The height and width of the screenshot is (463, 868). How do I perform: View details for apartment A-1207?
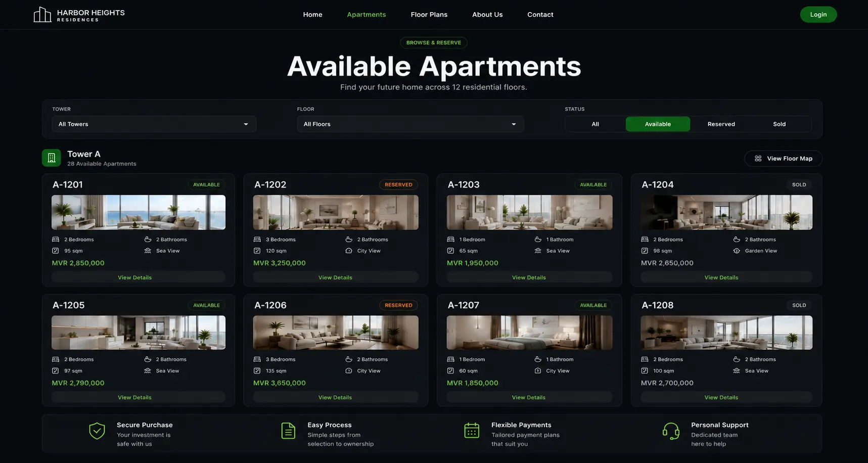pos(529,397)
